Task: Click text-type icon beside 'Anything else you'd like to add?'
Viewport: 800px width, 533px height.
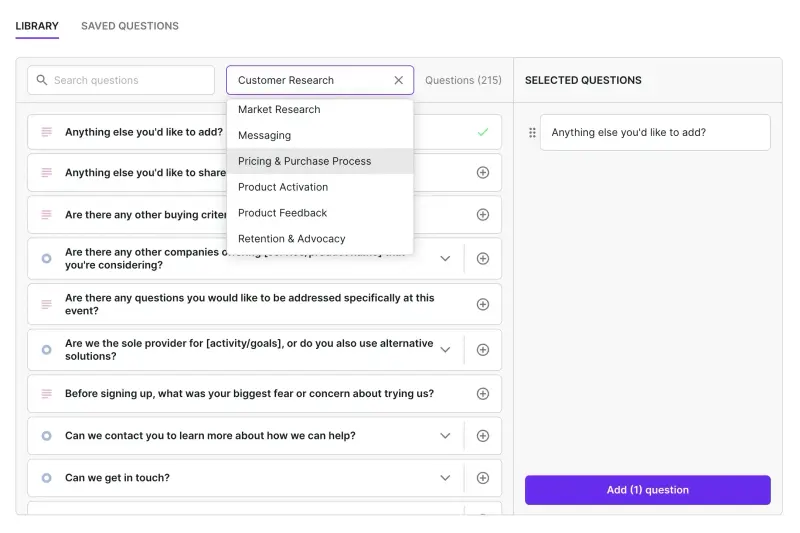Action: click(46, 132)
